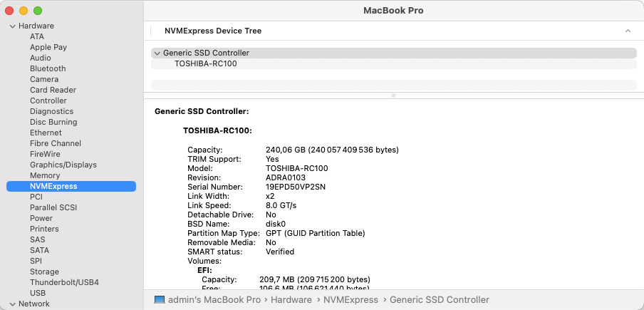Select Parallel SCSI in the sidebar

tap(53, 207)
